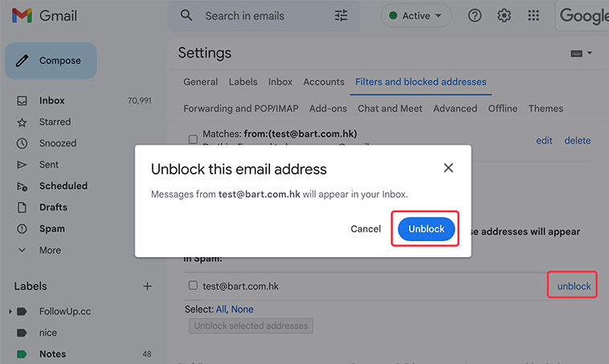Tick the checkbox next to test@bart.com.hk blocked address
The height and width of the screenshot is (364, 609).
(193, 285)
